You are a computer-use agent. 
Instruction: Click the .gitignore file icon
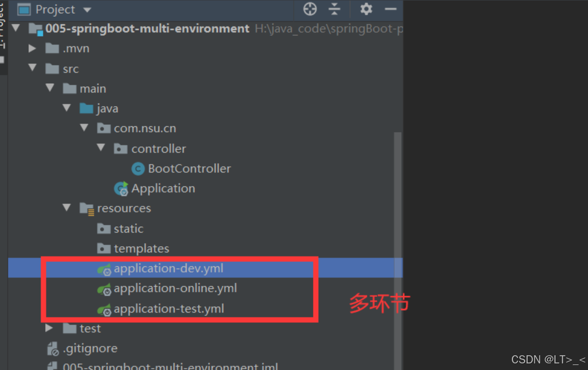tap(52, 348)
